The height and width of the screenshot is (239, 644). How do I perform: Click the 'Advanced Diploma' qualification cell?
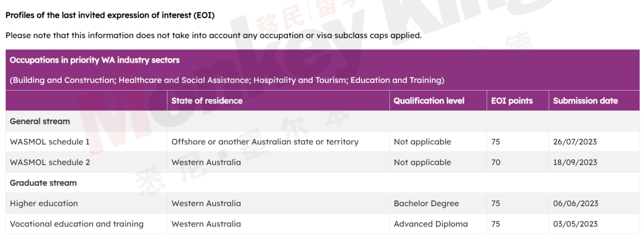point(431,224)
